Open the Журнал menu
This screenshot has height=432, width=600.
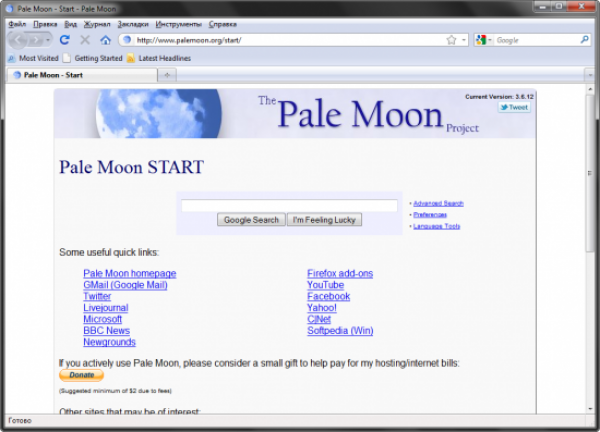tap(97, 24)
